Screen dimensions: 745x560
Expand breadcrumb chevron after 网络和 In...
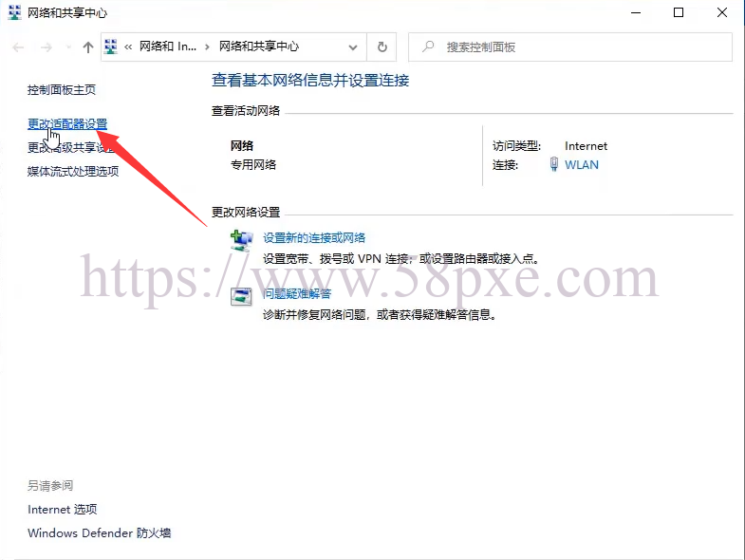(207, 47)
